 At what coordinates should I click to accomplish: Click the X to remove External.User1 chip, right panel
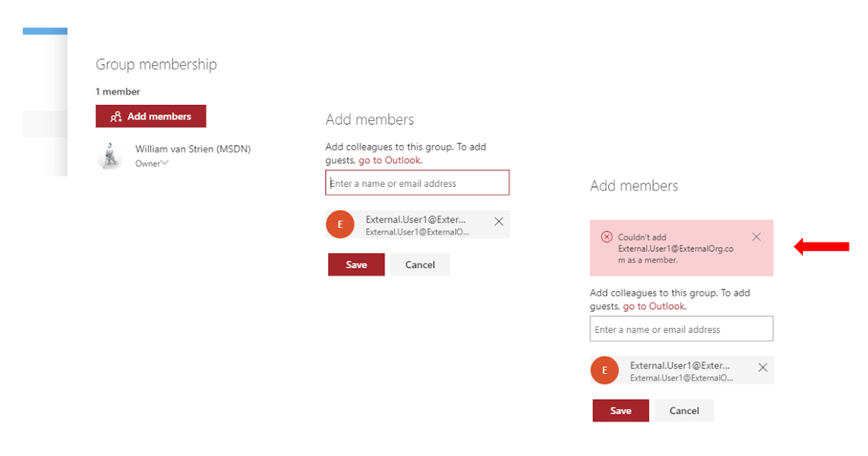[x=762, y=368]
